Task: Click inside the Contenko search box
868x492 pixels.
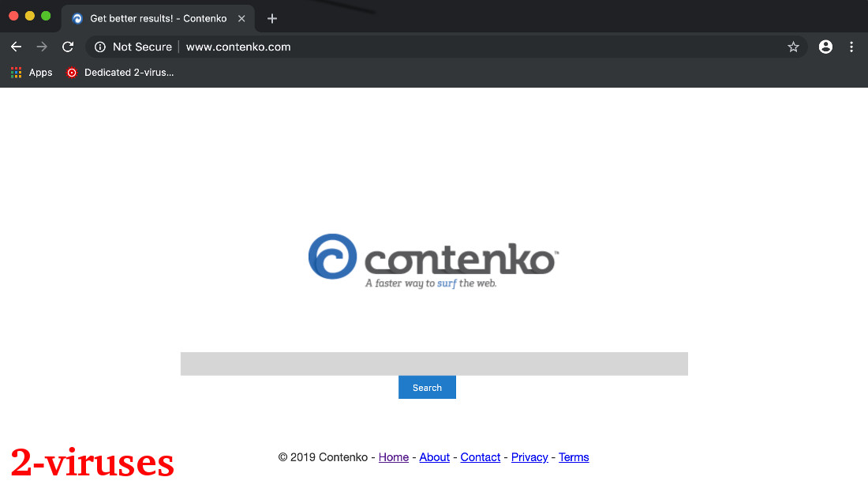Action: coord(434,363)
